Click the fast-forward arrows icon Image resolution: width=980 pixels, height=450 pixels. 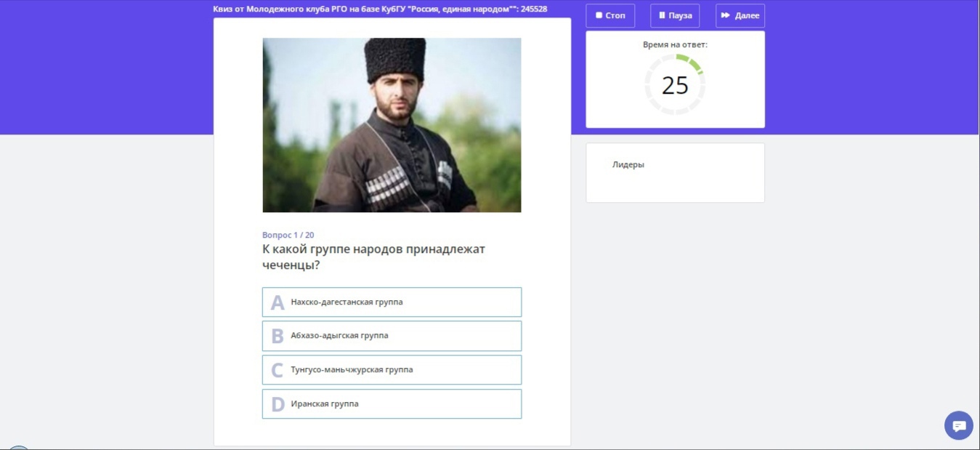pyautogui.click(x=726, y=15)
